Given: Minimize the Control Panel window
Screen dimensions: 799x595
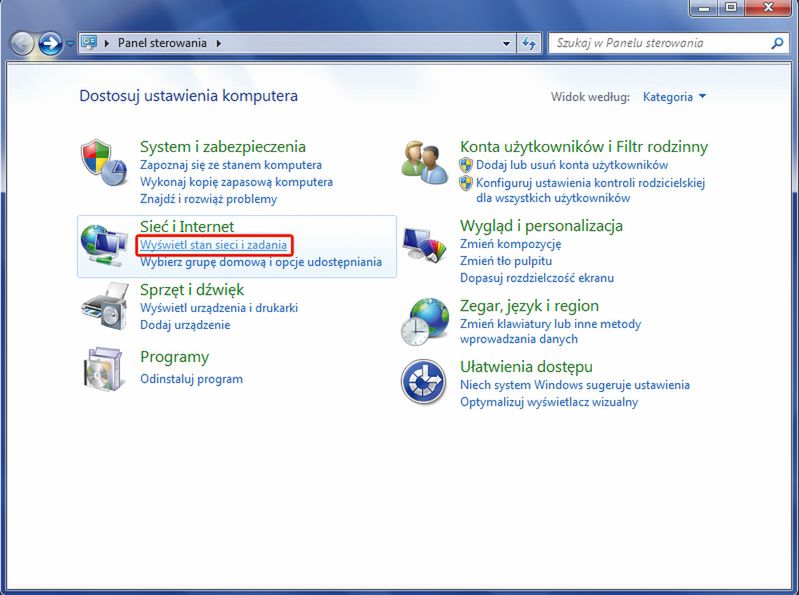Looking at the screenshot, I should point(705,8).
